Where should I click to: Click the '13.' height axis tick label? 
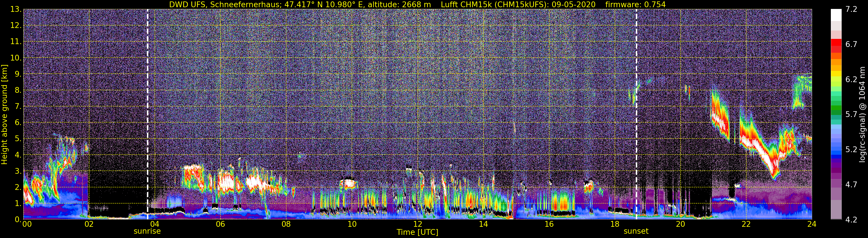click(x=16, y=9)
